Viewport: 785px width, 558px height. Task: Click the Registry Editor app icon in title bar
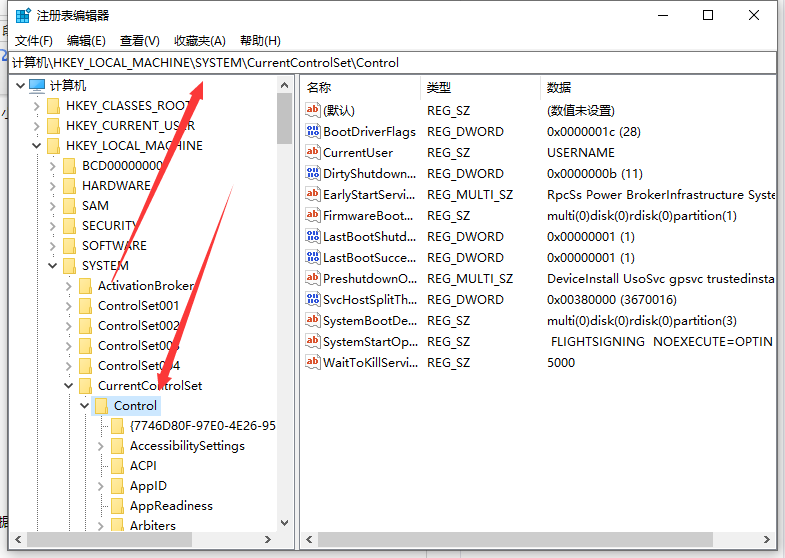[22, 15]
